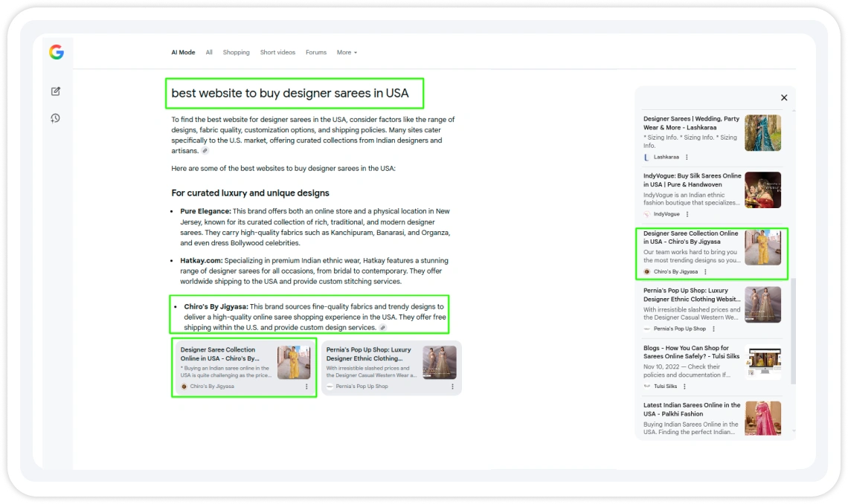
Task: Click the link icon after the intro paragraph
Action: pos(205,151)
